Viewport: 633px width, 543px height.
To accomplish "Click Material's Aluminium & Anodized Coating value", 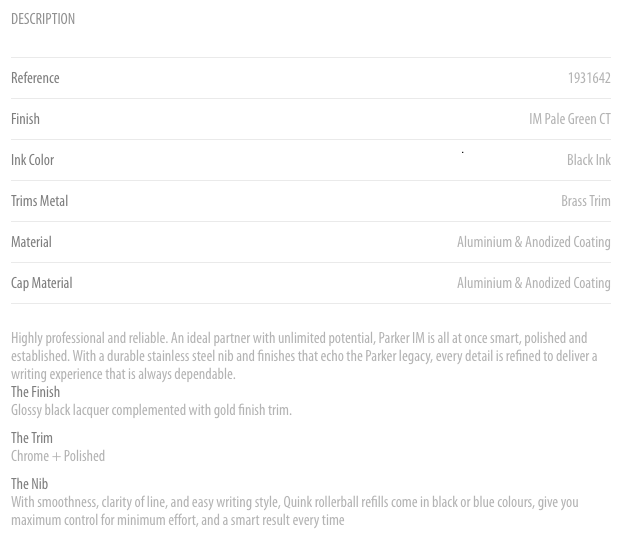I will click(x=534, y=242).
